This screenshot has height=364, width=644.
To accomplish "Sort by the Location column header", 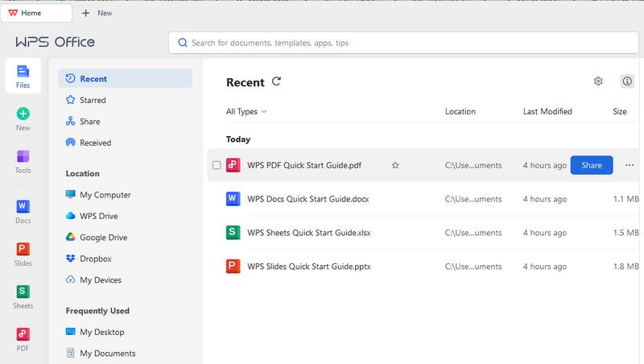I will coord(460,111).
